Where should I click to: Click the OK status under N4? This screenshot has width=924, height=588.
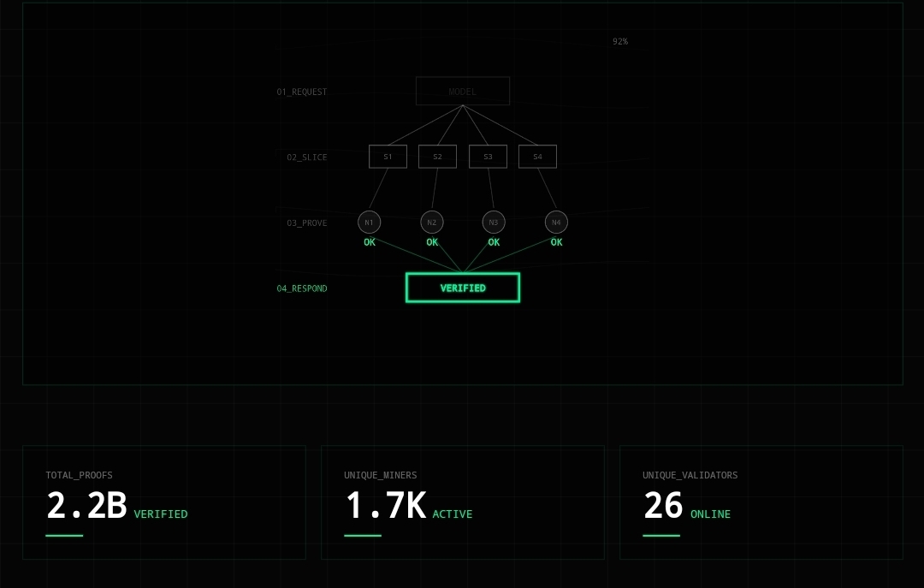coord(556,242)
